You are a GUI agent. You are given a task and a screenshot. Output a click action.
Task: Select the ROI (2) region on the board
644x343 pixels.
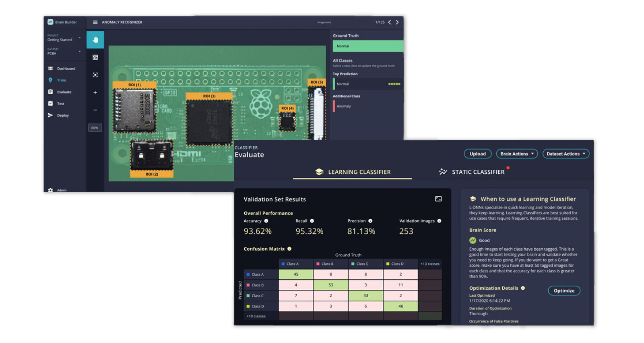(152, 158)
